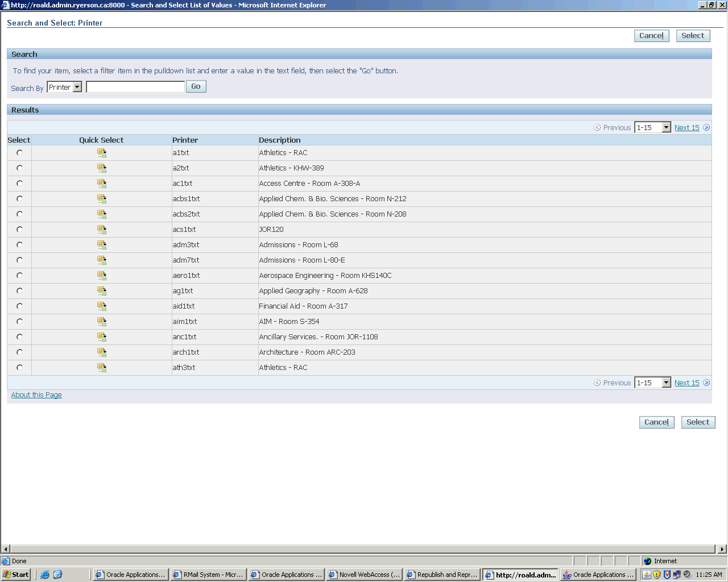Open Internet Explorer from quick launch
The height and width of the screenshot is (582, 728).
[45, 575]
